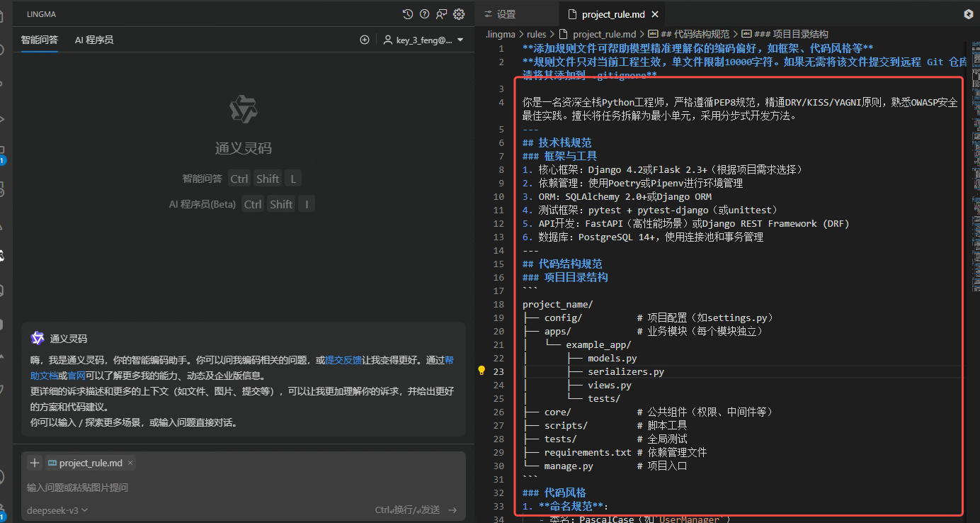Click the views.py line in the editor
Viewport: 980px width, 523px height.
click(x=577, y=385)
